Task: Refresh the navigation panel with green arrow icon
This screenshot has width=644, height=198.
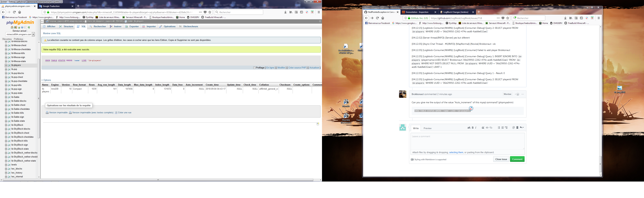Action: click(29, 27)
